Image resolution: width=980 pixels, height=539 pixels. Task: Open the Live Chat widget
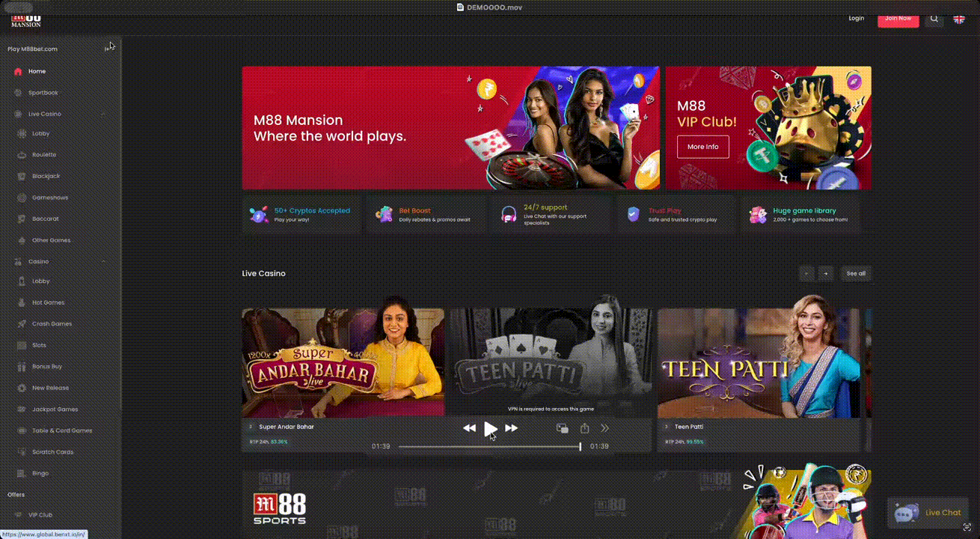coord(928,513)
